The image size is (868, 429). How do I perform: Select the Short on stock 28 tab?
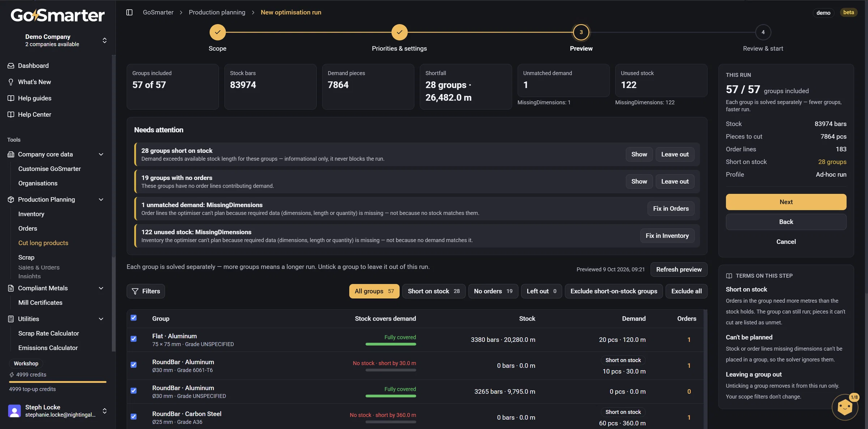(x=434, y=291)
